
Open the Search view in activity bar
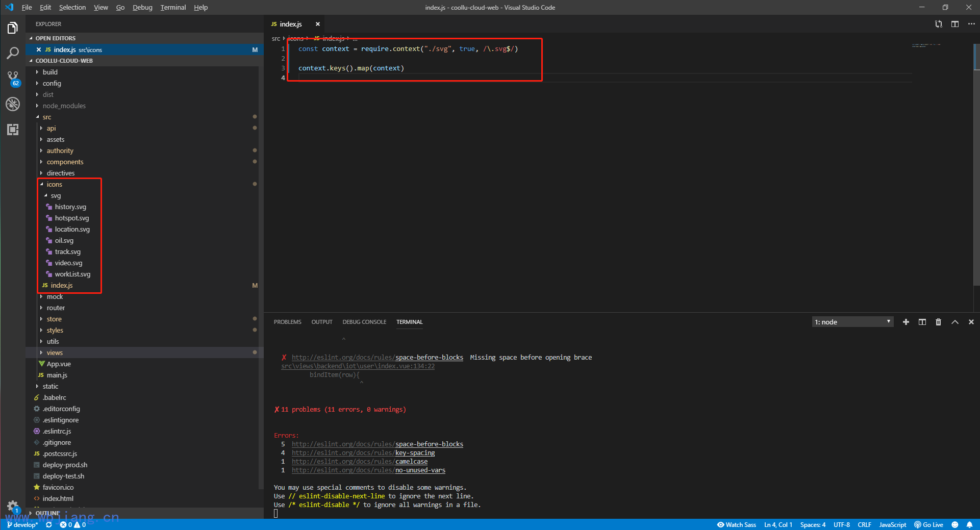coord(13,53)
